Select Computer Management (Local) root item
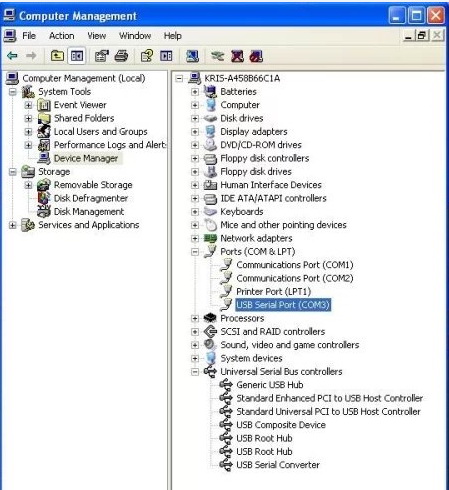The width and height of the screenshot is (449, 490). tap(84, 78)
